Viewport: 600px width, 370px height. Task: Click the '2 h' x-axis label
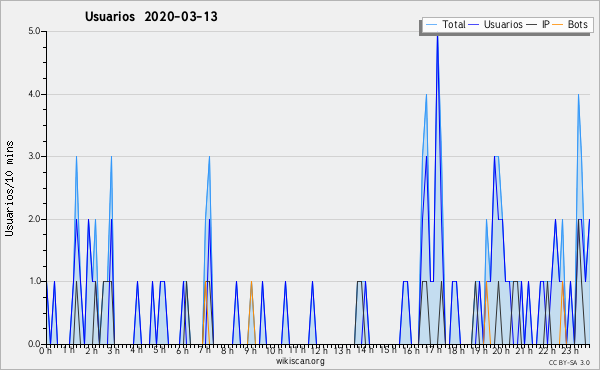point(91,351)
